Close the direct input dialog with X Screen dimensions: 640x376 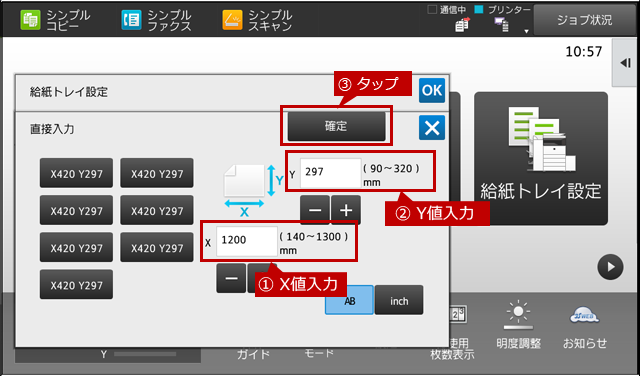[432, 128]
